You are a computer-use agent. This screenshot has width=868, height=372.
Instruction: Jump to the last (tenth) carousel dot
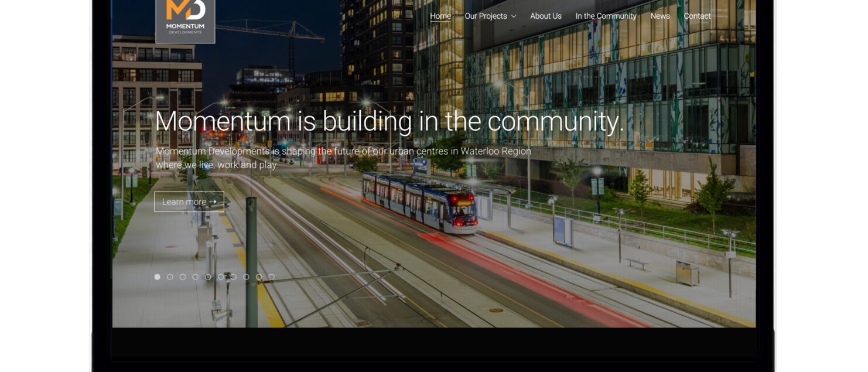(x=271, y=277)
